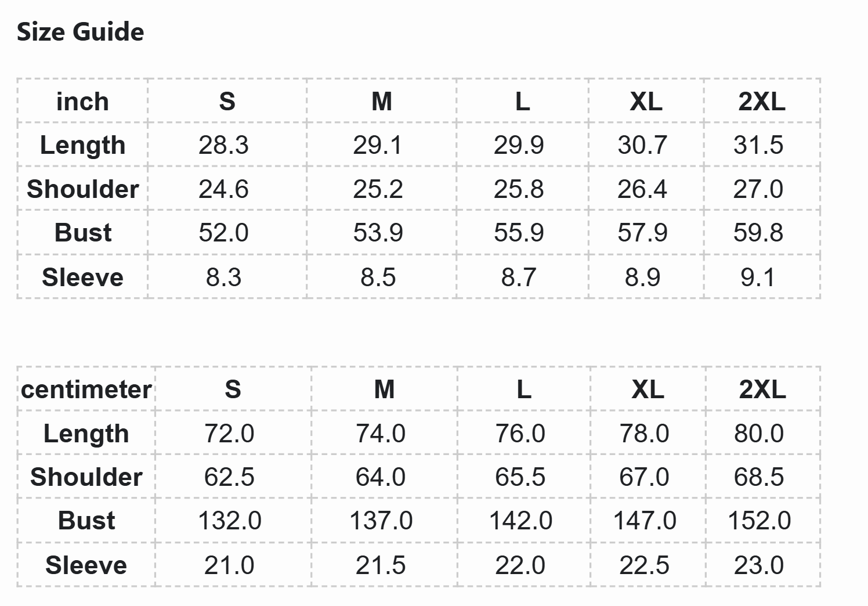Viewport: 868px width, 606px height.
Task: Click the 22.5 sleeve value
Action: point(644,565)
